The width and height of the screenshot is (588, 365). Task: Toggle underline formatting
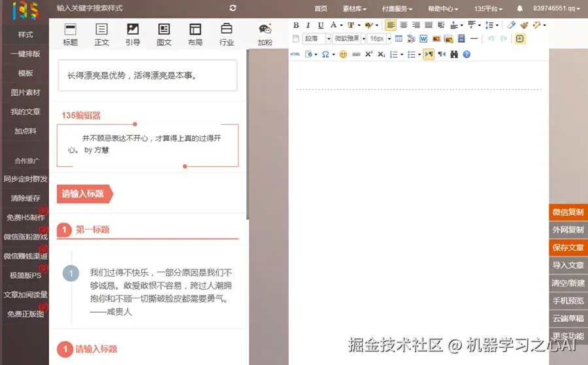pos(321,25)
